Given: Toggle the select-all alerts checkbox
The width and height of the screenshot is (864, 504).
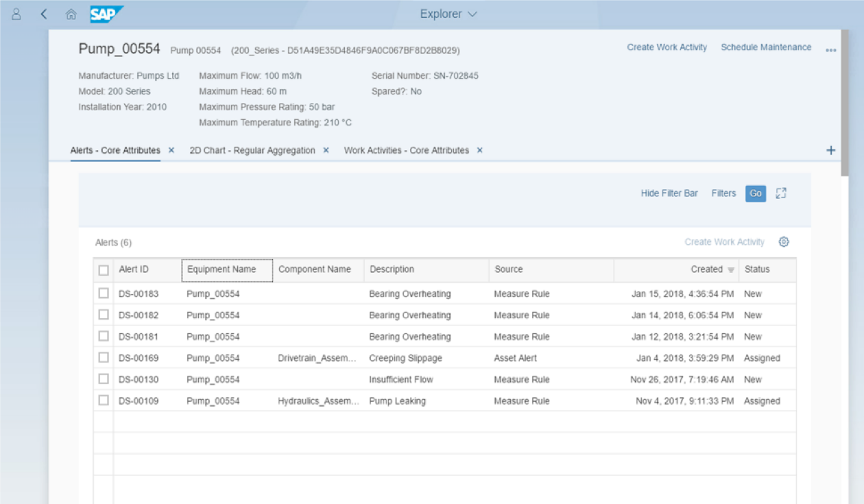Looking at the screenshot, I should point(104,270).
